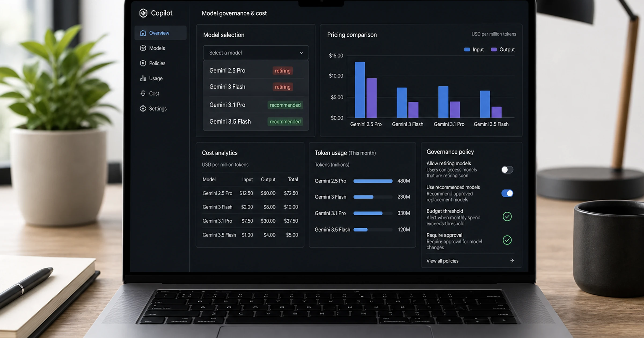644x338 pixels.
Task: Click the $37.50 total cell
Action: (x=291, y=221)
